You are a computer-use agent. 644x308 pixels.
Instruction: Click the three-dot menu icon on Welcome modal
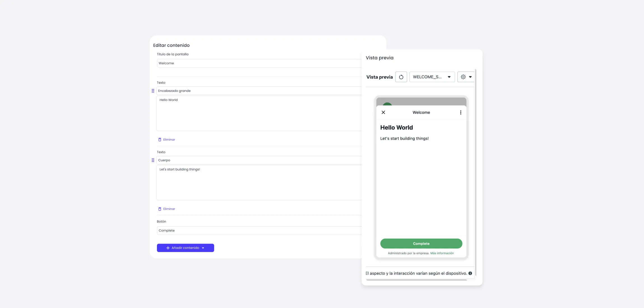click(461, 112)
